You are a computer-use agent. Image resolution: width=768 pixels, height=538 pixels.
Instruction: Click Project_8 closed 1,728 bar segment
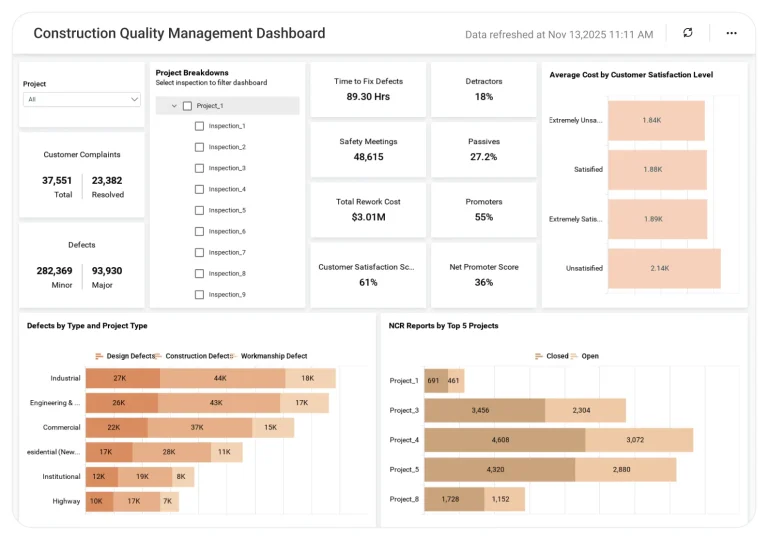pyautogui.click(x=454, y=499)
